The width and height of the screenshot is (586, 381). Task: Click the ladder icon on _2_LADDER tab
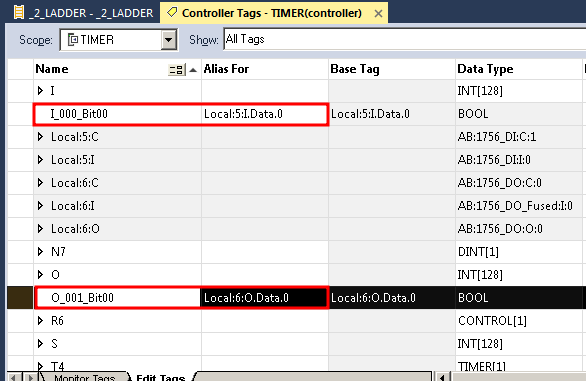pyautogui.click(x=19, y=12)
